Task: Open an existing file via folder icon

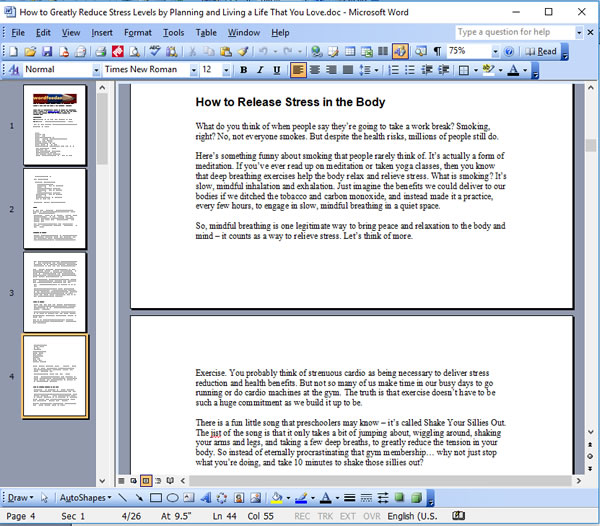Action: tap(30, 51)
